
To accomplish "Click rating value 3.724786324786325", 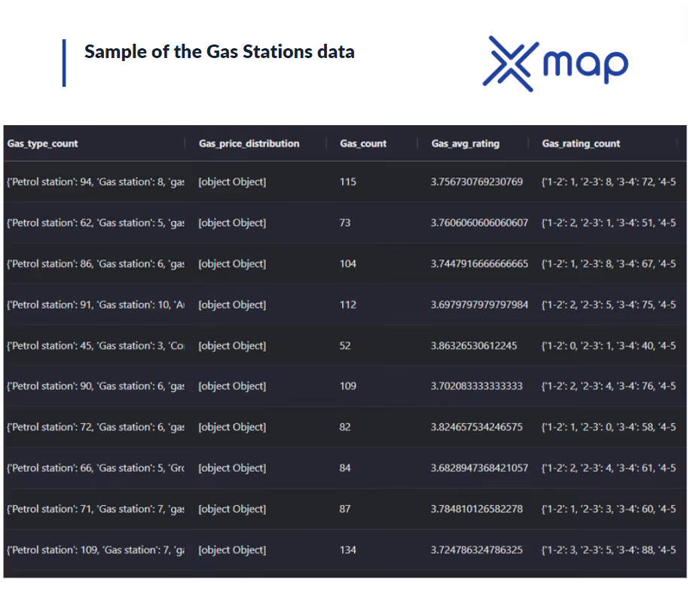I will click(x=476, y=550).
